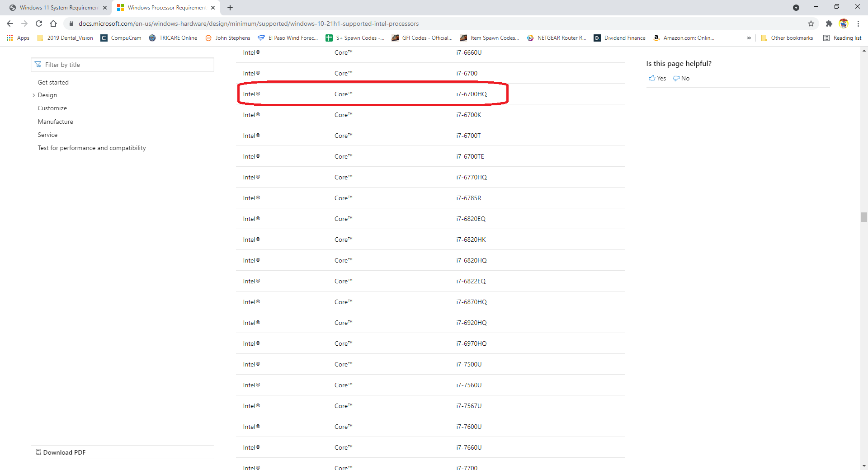
Task: Open the John Stephens bookmark
Action: click(x=227, y=38)
